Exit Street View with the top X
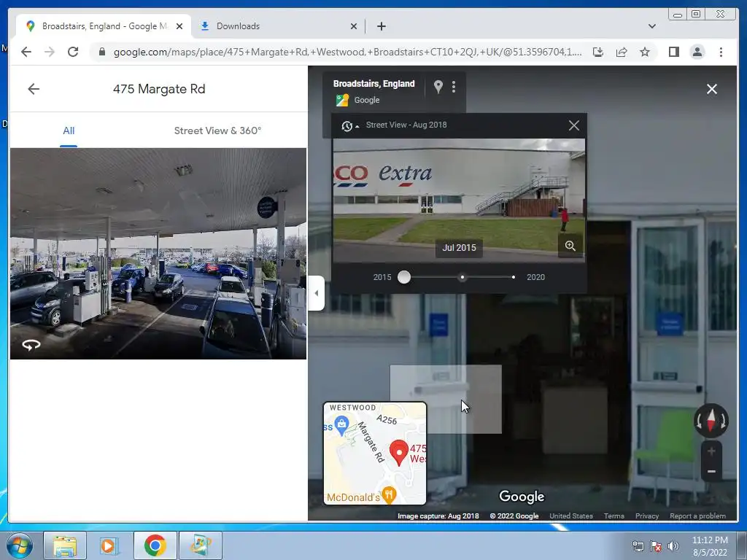 (x=712, y=89)
